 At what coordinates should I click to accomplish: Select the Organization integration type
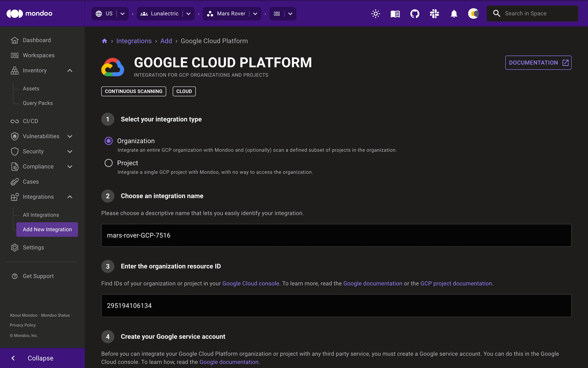[x=109, y=141]
